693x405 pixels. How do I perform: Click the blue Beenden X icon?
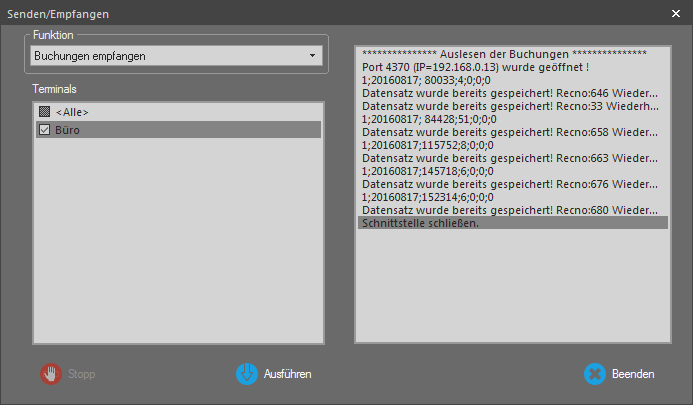pos(594,374)
